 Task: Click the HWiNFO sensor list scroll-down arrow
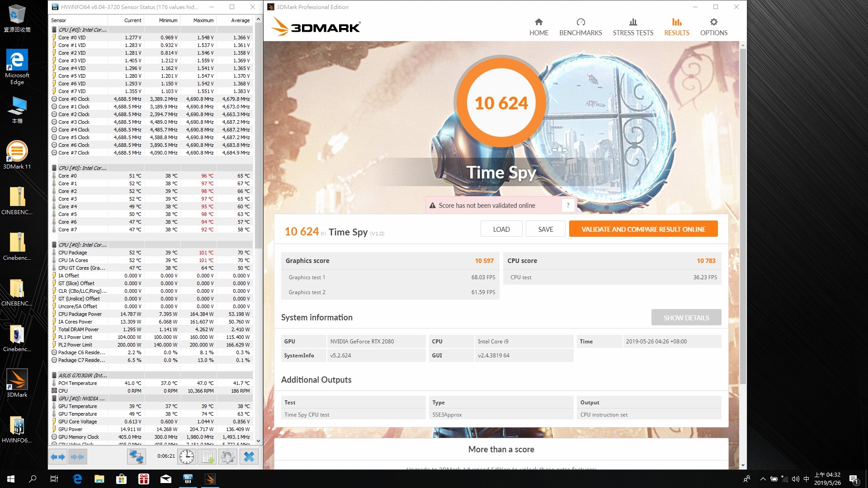click(259, 441)
